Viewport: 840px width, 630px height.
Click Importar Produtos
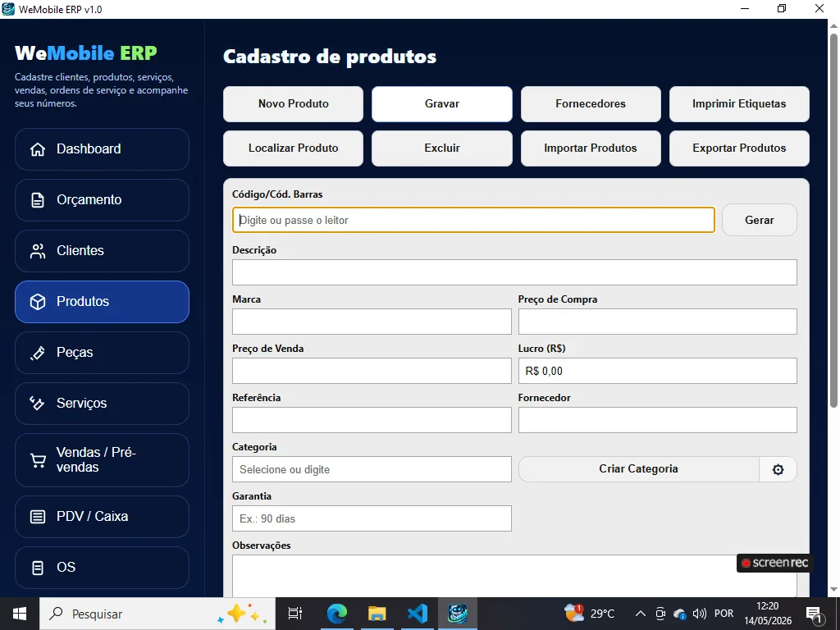pyautogui.click(x=591, y=148)
